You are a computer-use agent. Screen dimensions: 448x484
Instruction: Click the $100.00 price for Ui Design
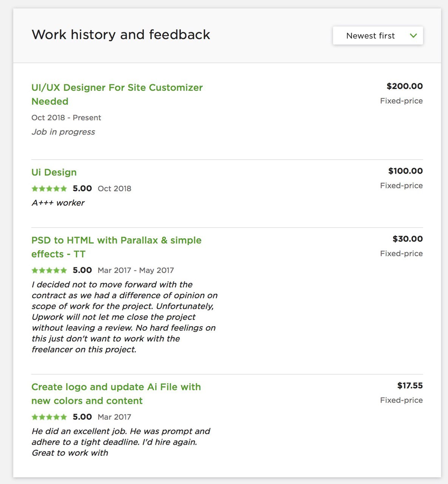[405, 171]
